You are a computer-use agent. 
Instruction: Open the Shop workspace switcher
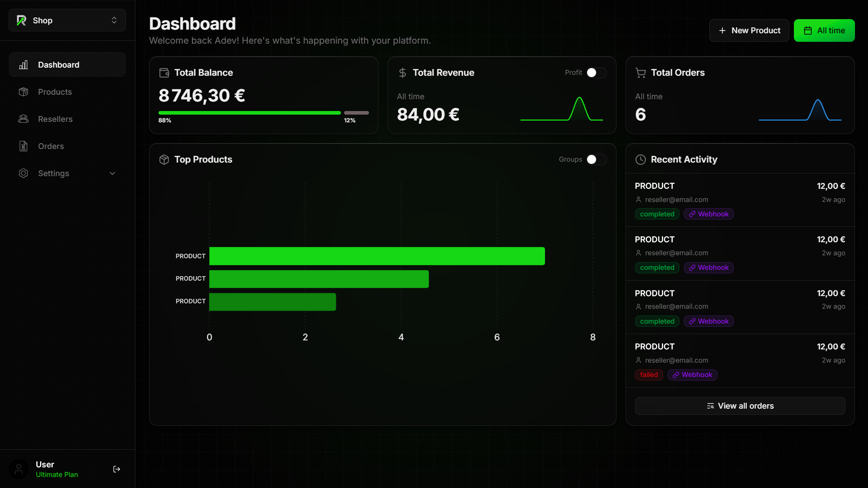pos(67,20)
